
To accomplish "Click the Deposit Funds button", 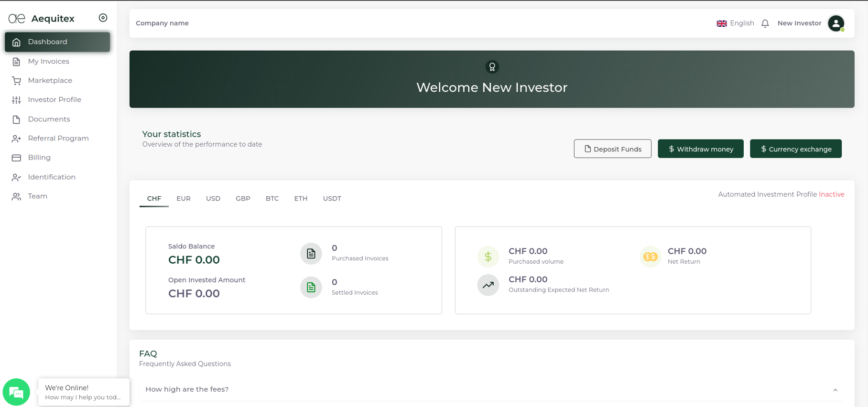I will 612,149.
